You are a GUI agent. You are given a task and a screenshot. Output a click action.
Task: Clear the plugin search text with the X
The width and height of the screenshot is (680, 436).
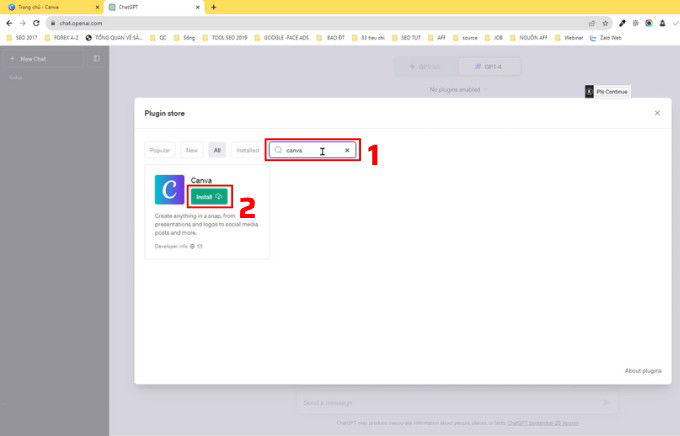(347, 150)
